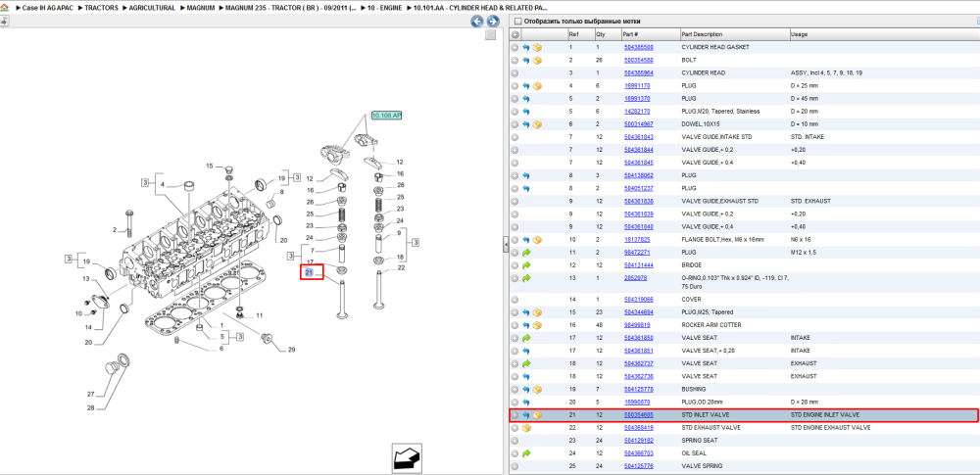Enable the show-only-selected-marks checkbox

click(516, 22)
